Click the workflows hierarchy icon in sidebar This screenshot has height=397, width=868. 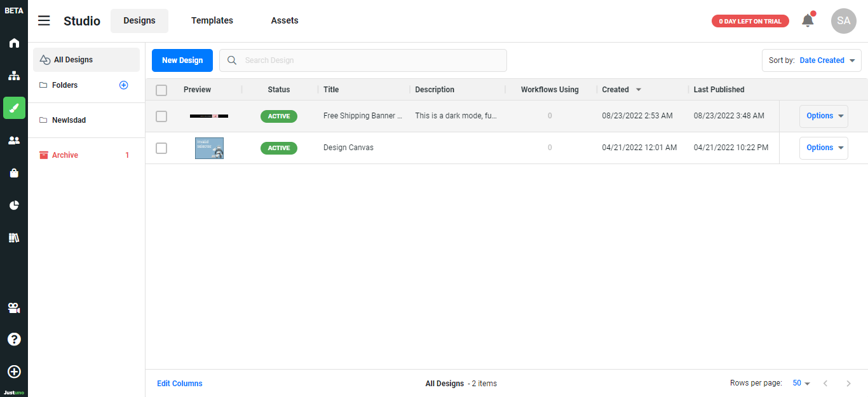(x=14, y=76)
